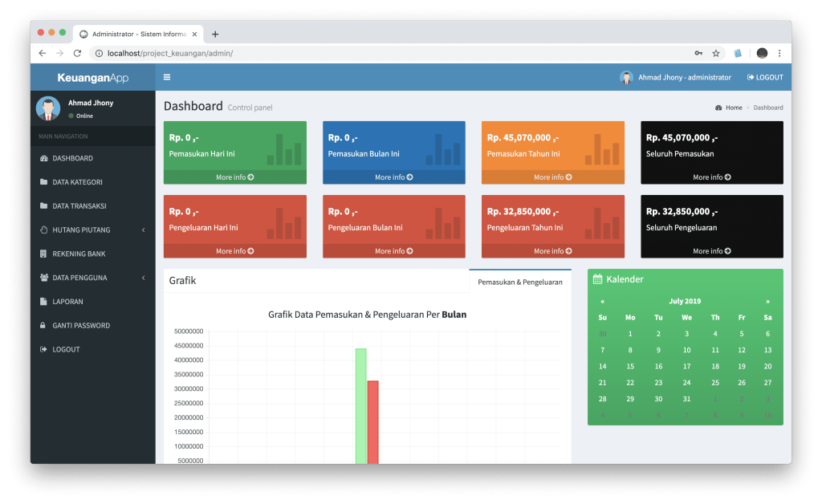Click the Laporan file icon
Viewport: 822px width, 504px height.
coord(43,302)
